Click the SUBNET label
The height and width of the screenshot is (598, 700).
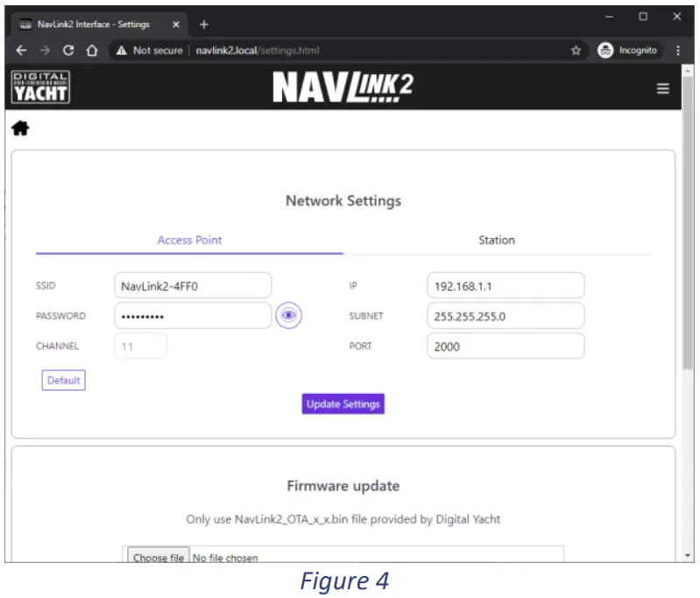pos(366,316)
